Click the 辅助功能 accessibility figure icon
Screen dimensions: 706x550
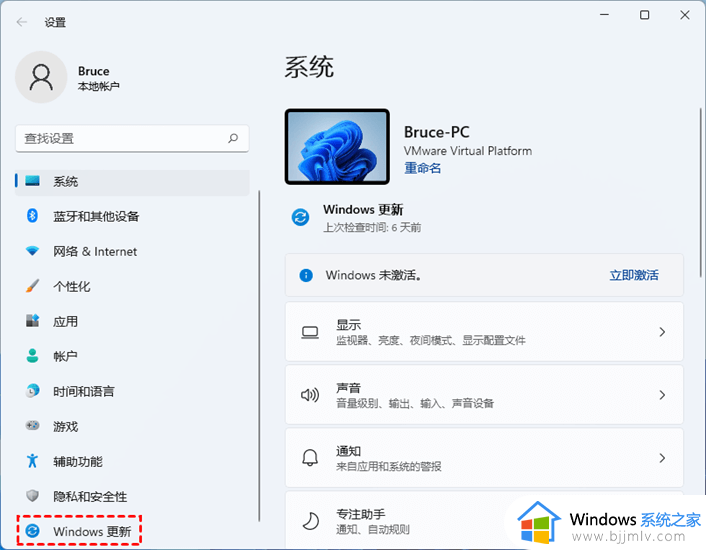32,460
